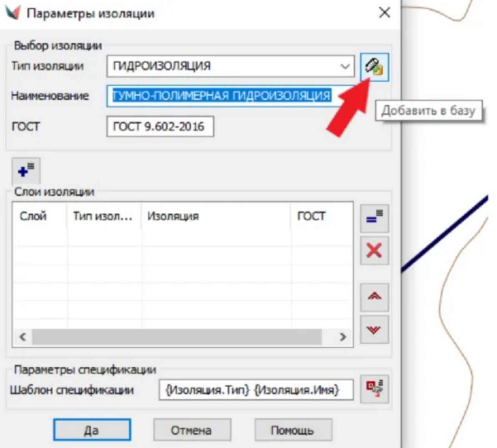Click the 'Добавить в базу' icon button
The height and width of the screenshot is (448, 497).
pos(374,67)
